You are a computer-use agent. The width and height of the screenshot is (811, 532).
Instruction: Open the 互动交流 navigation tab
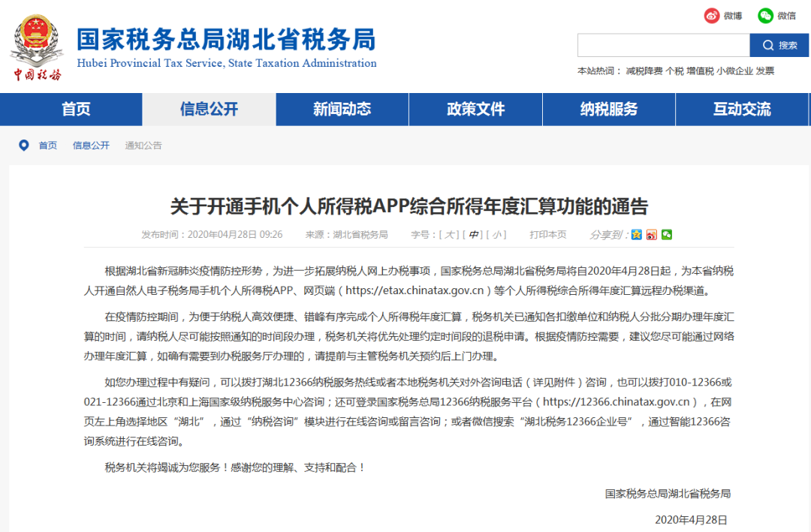pos(742,109)
